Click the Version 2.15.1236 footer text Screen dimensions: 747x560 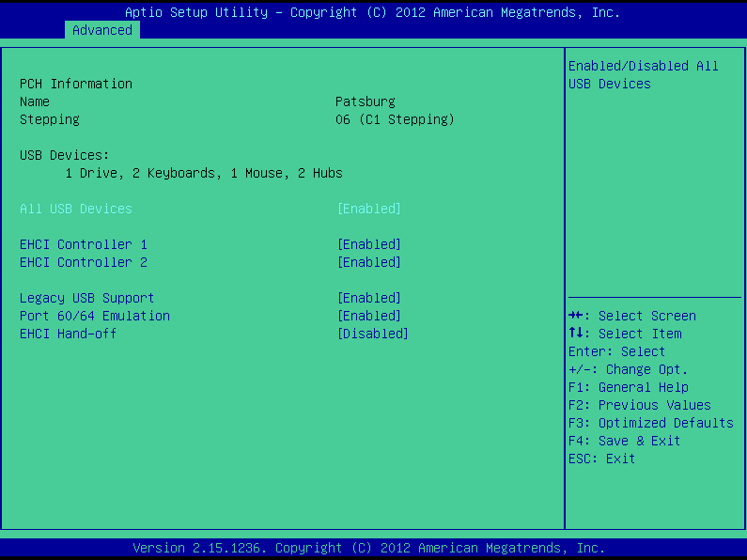tap(368, 548)
